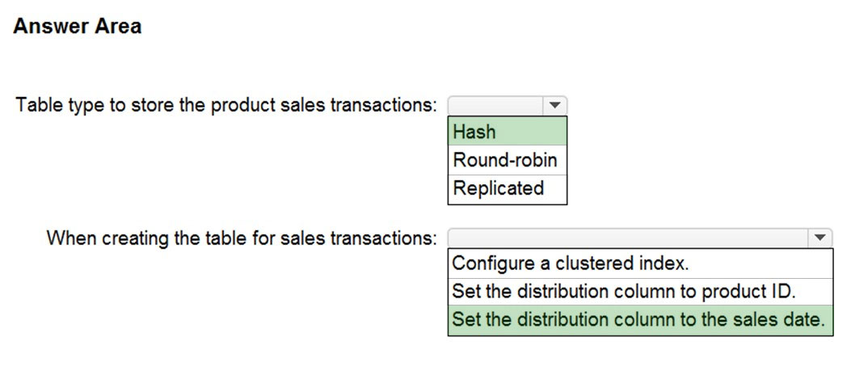Choose Set the distribution column to product ID

pos(640,292)
